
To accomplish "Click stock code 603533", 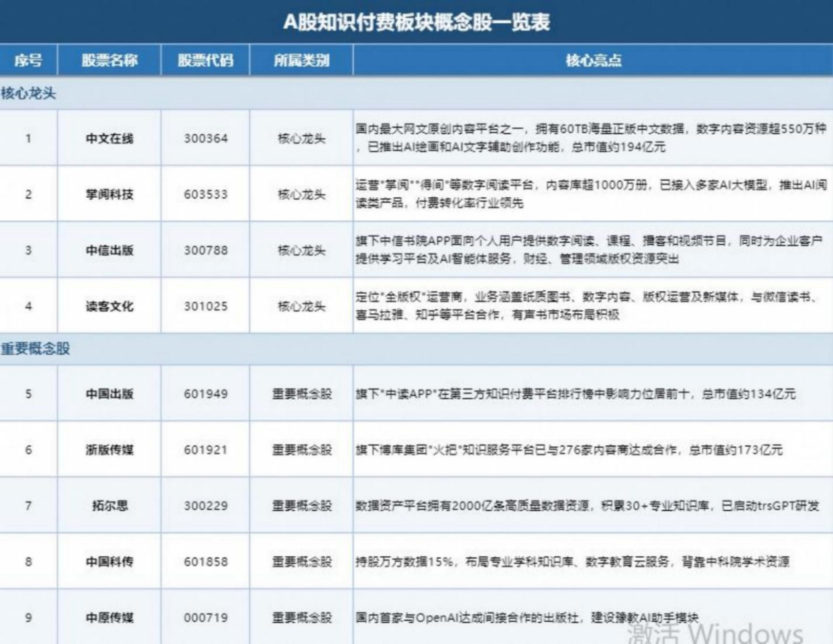I will click(206, 194).
